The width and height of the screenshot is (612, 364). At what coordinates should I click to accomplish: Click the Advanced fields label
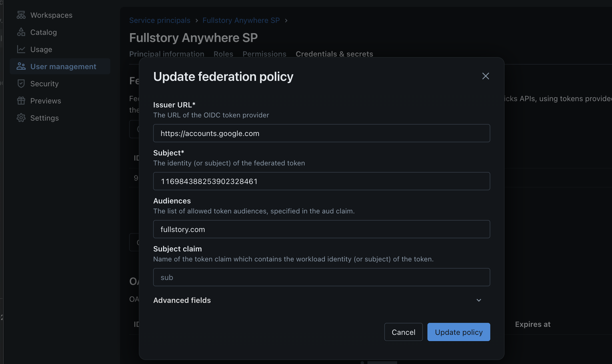[x=182, y=300]
